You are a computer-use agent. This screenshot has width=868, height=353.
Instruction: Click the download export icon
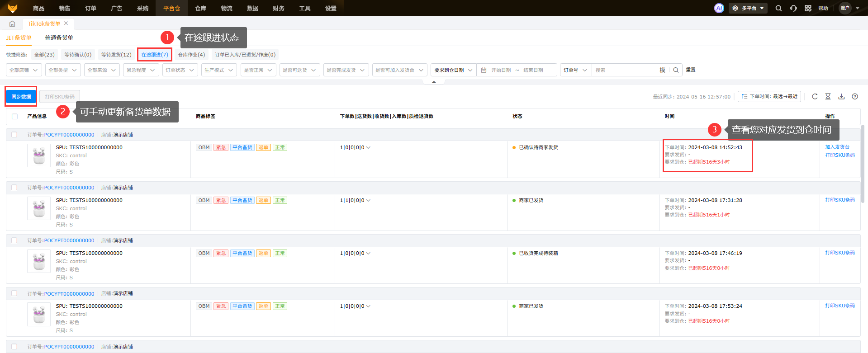point(841,96)
